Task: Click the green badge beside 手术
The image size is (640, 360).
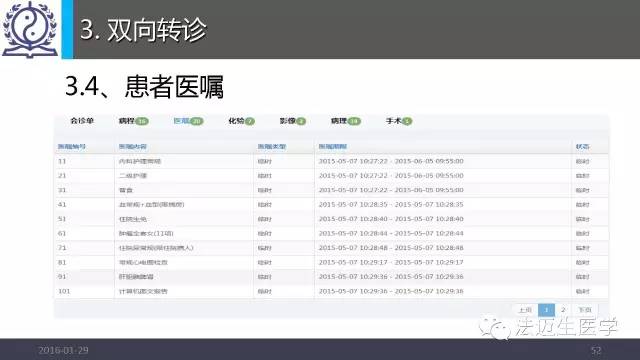Action: tap(407, 121)
